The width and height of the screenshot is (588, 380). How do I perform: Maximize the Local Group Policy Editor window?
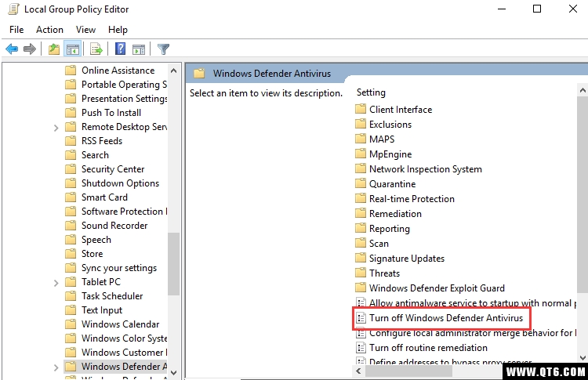tap(537, 9)
